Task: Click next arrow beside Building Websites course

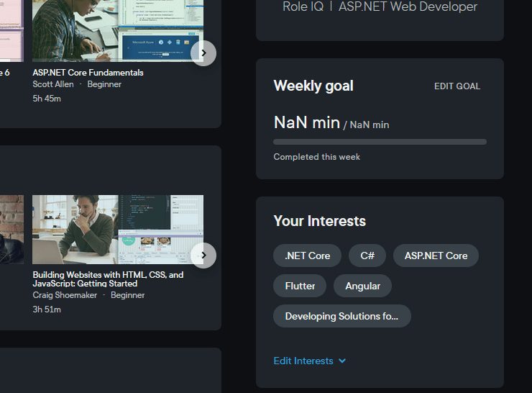Action: [x=203, y=255]
